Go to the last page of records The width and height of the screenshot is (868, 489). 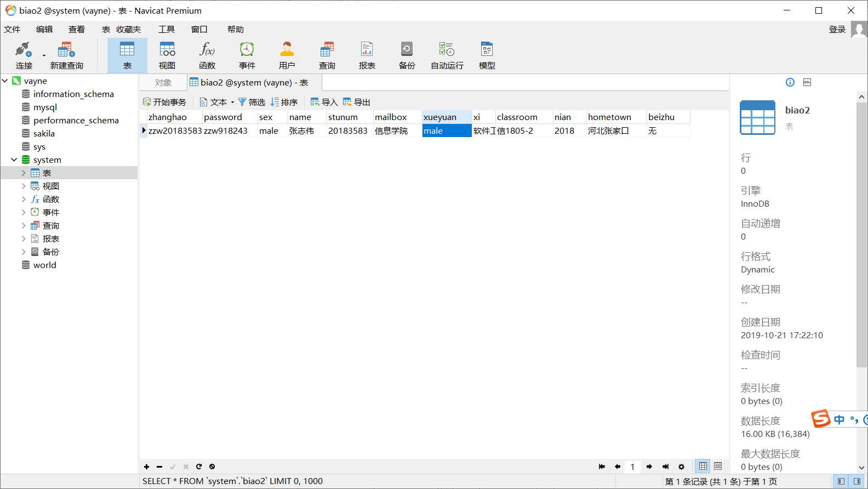tap(665, 467)
